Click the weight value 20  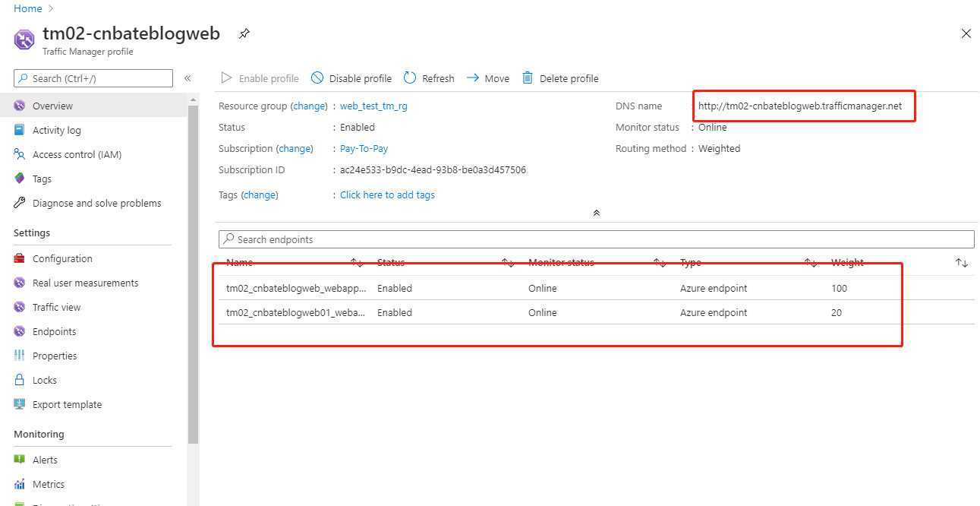pyautogui.click(x=837, y=313)
